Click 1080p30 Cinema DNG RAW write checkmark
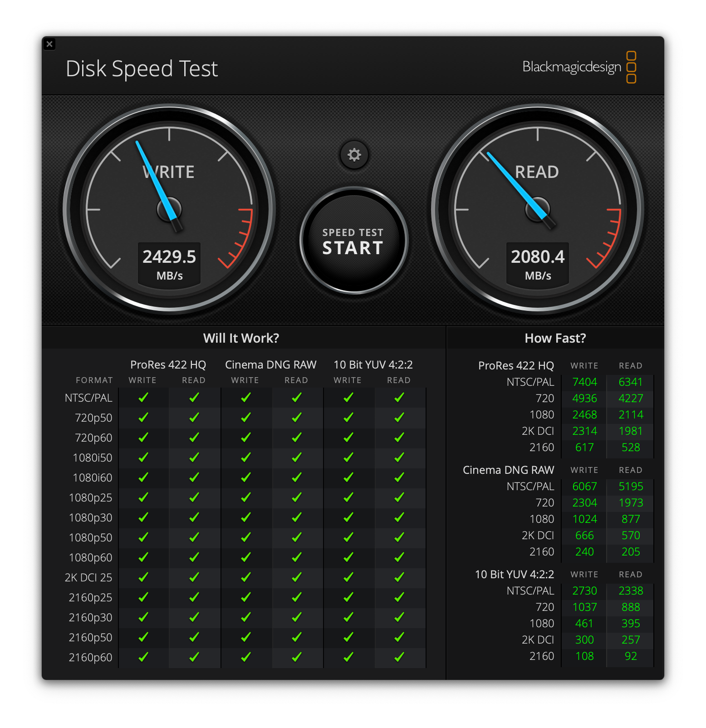Image resolution: width=706 pixels, height=728 pixels. pos(245,517)
